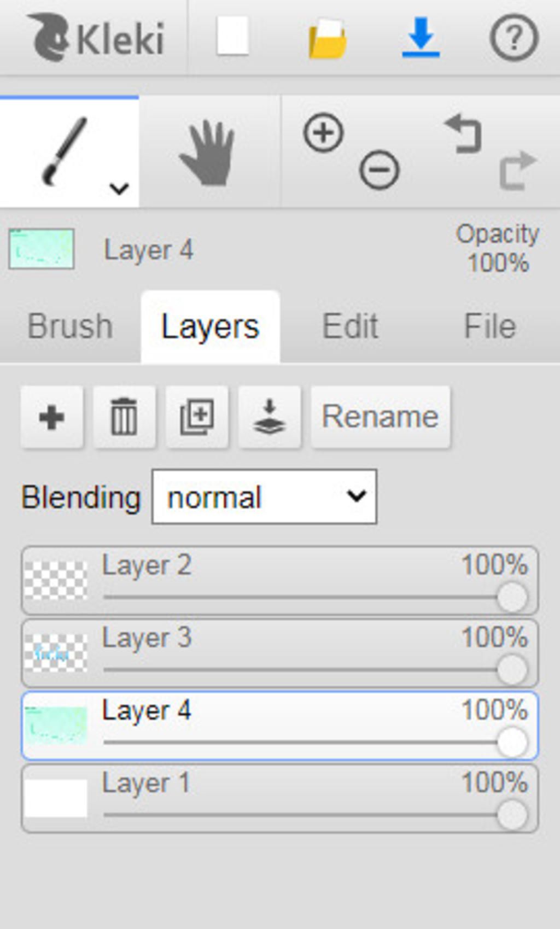
Task: Open the help question mark
Action: pos(514,37)
